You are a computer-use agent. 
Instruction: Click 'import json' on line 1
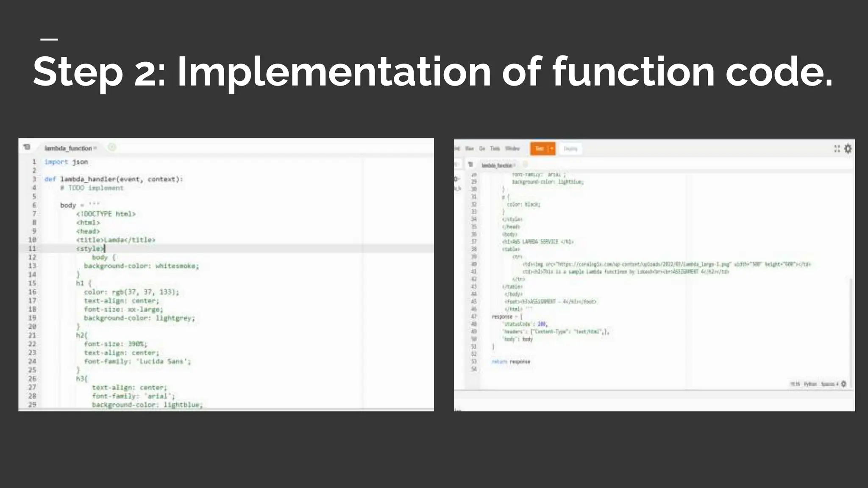tap(66, 162)
